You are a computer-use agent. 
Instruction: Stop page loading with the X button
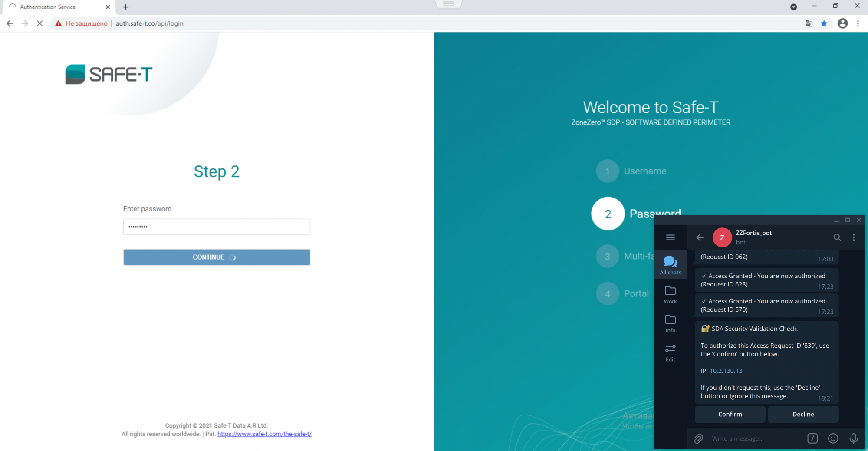tap(39, 23)
